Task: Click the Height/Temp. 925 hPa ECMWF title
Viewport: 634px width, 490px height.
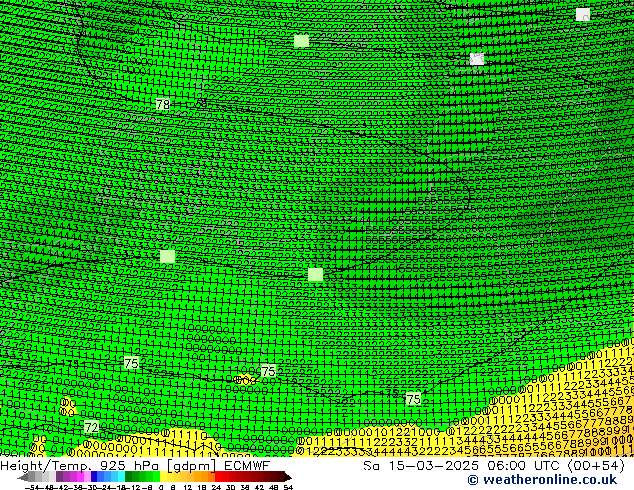Action: coord(135,465)
